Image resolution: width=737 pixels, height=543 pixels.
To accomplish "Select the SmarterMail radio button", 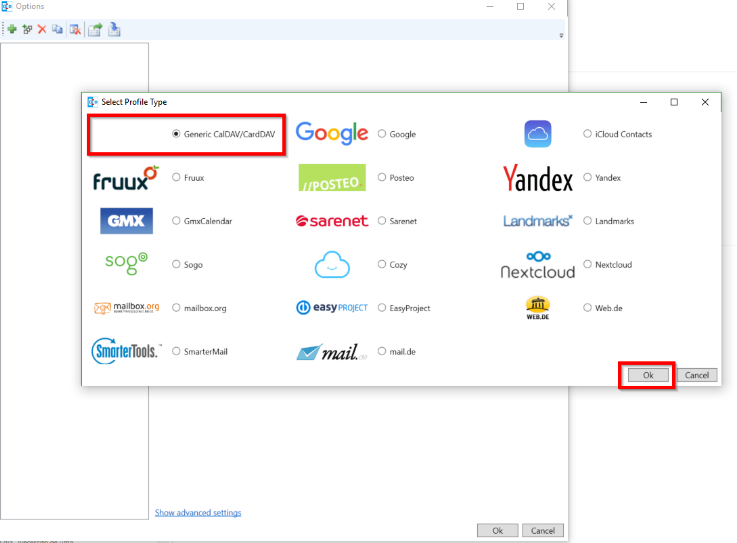I will point(176,351).
